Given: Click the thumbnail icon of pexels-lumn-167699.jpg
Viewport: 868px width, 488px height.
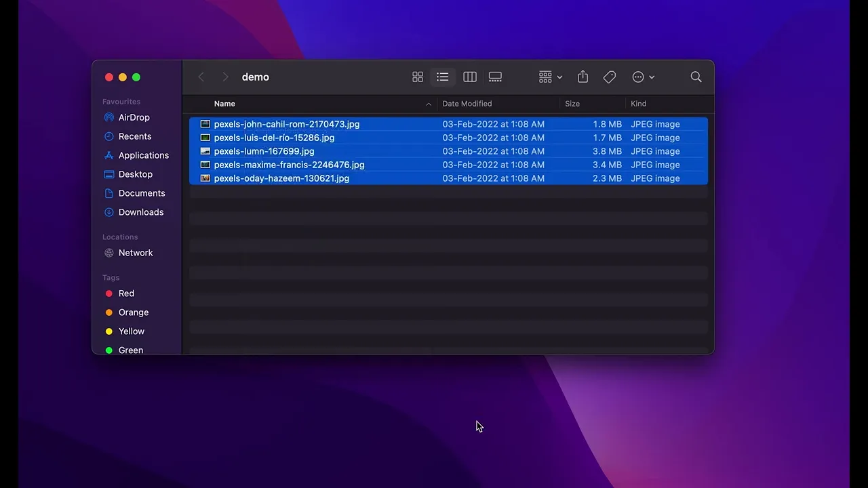Looking at the screenshot, I should 205,151.
